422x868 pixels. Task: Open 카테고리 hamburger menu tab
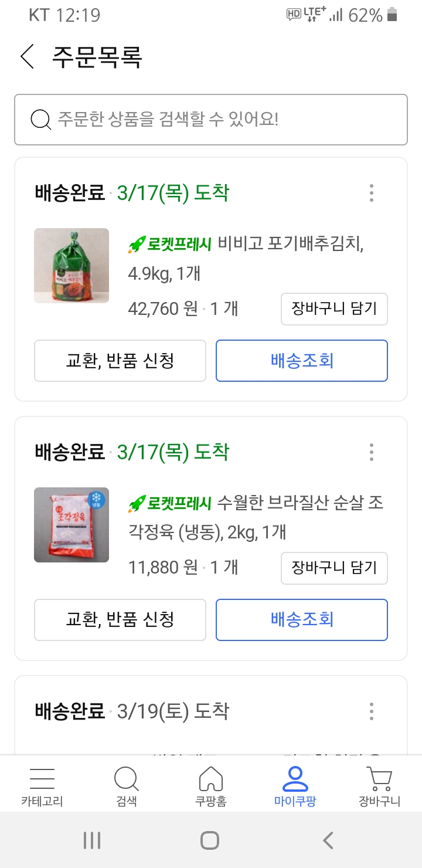[x=42, y=785]
